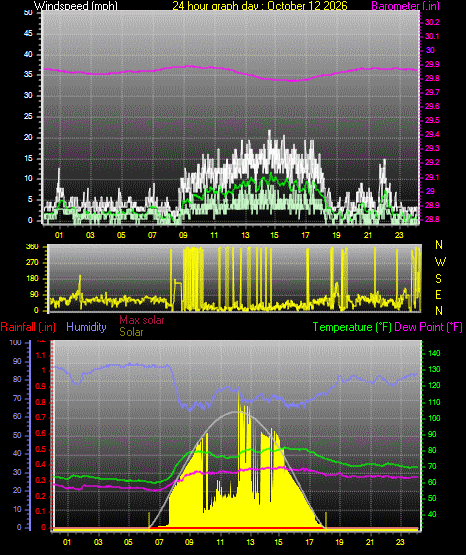Click the 29.4 barometer axis value

pos(432,134)
